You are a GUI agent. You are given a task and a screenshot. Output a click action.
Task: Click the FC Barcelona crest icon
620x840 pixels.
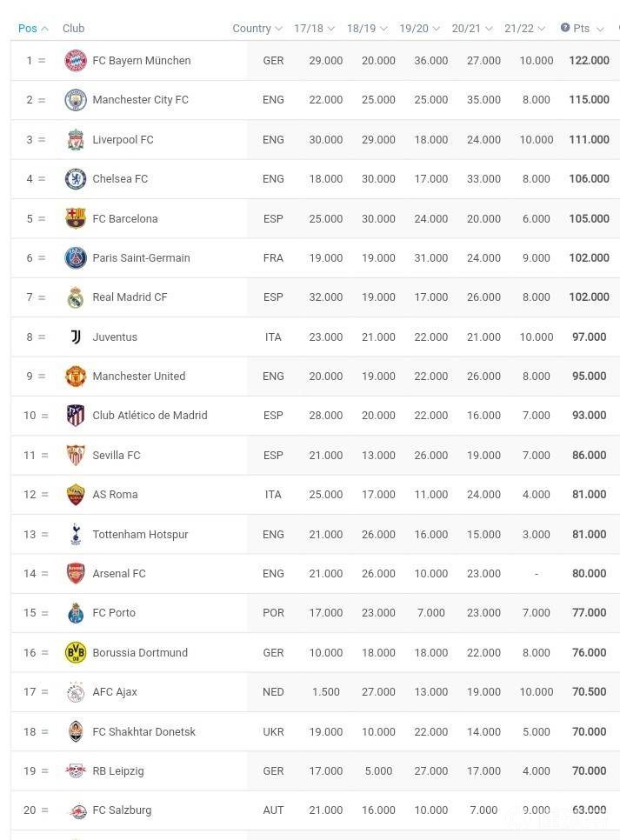point(76,218)
